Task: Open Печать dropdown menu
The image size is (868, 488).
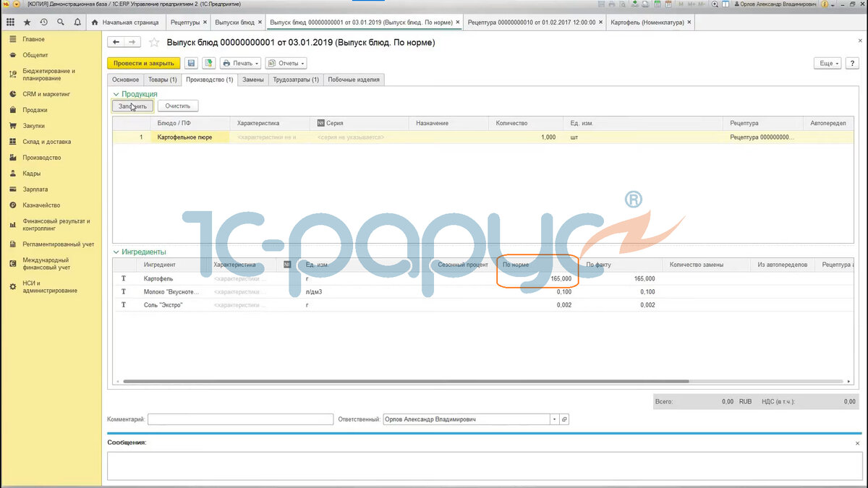Action: click(240, 64)
